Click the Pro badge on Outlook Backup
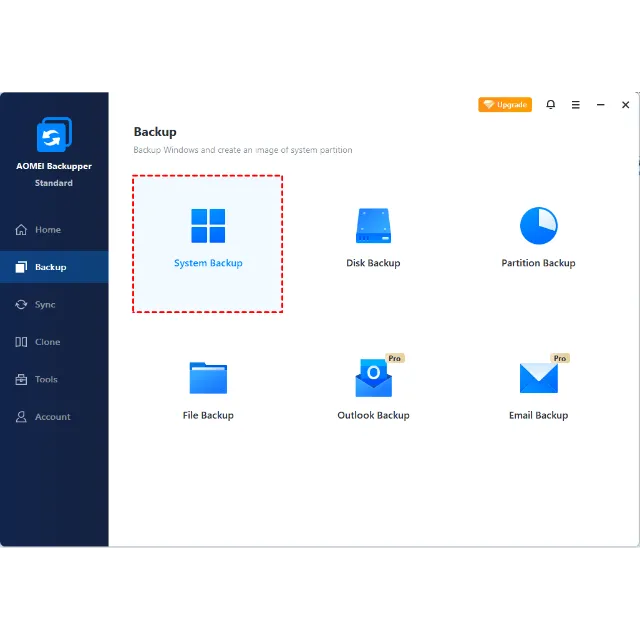Image resolution: width=640 pixels, height=640 pixels. point(395,358)
